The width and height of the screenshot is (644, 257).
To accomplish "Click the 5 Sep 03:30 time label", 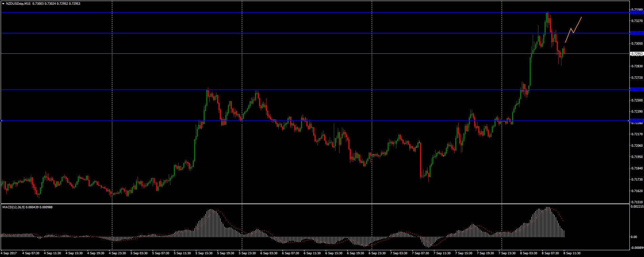I will pyautogui.click(x=139, y=253).
